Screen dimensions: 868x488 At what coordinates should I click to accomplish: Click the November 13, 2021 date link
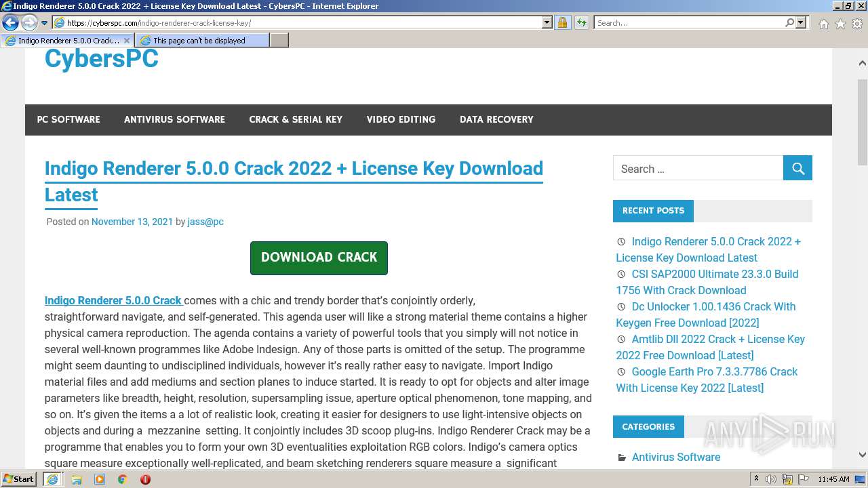132,222
